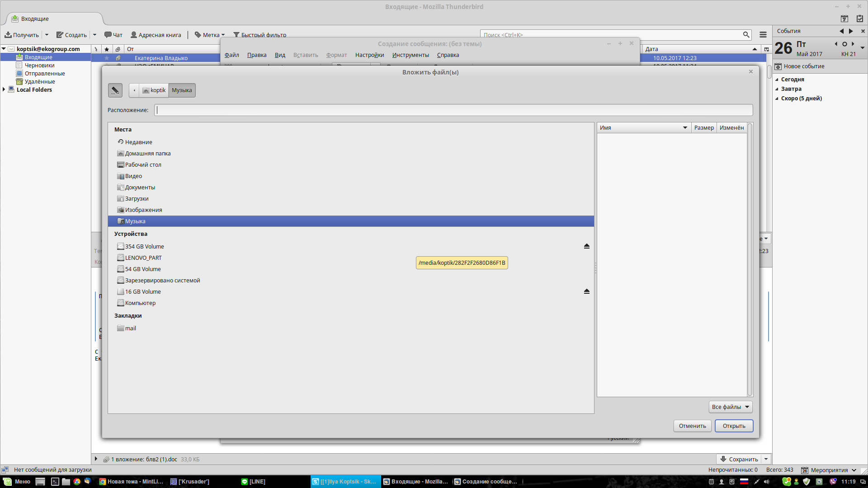The image size is (868, 488).
Task: Open the LENOVO_PART device
Action: (x=143, y=258)
